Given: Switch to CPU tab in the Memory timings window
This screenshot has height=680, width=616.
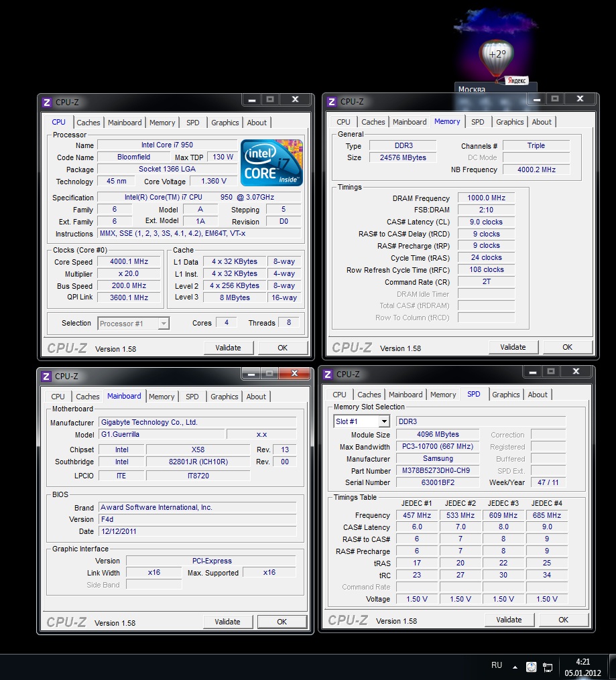Looking at the screenshot, I should pyautogui.click(x=343, y=123).
